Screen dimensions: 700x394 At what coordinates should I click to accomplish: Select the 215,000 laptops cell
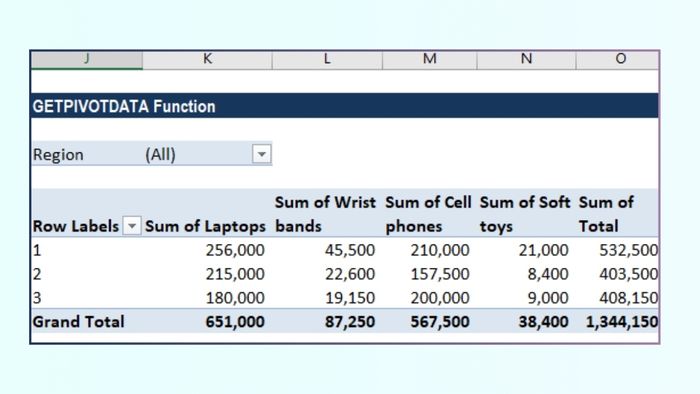coord(207,274)
